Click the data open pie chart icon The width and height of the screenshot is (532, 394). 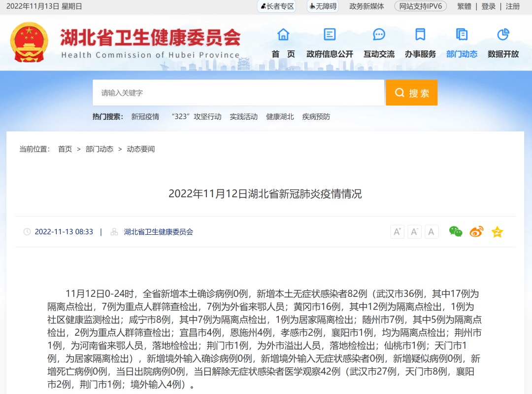(503, 35)
